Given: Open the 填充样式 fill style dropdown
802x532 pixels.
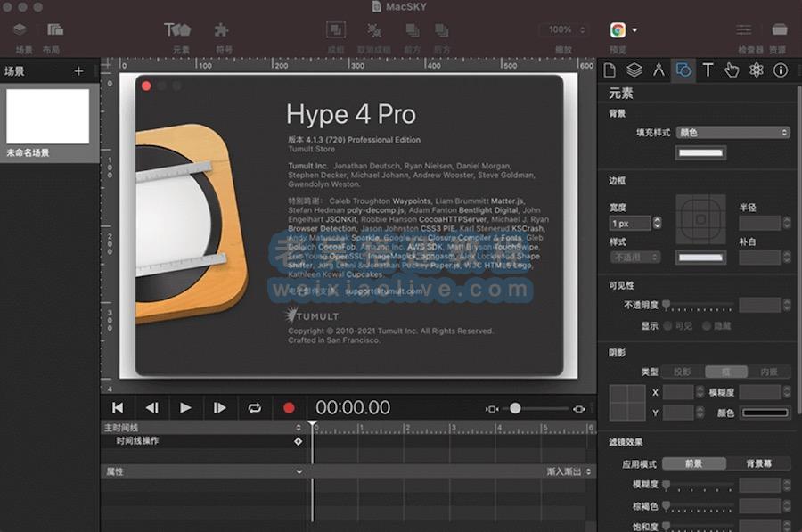Looking at the screenshot, I should (x=732, y=132).
